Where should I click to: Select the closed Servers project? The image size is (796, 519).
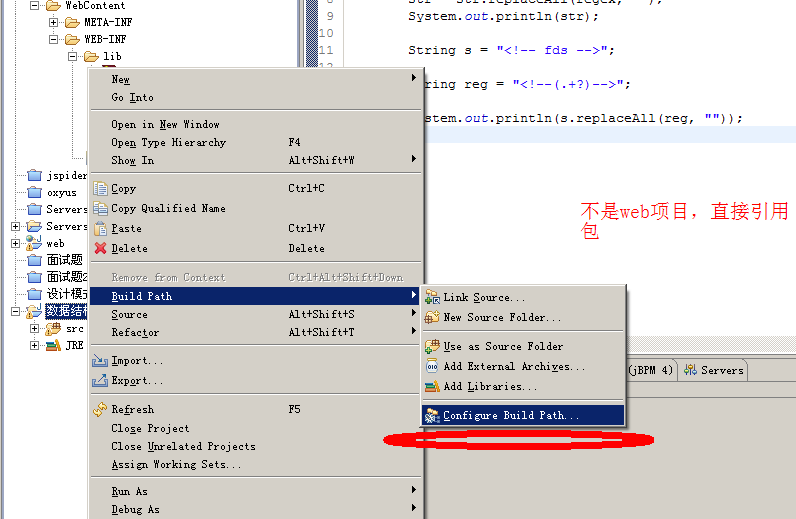point(67,209)
